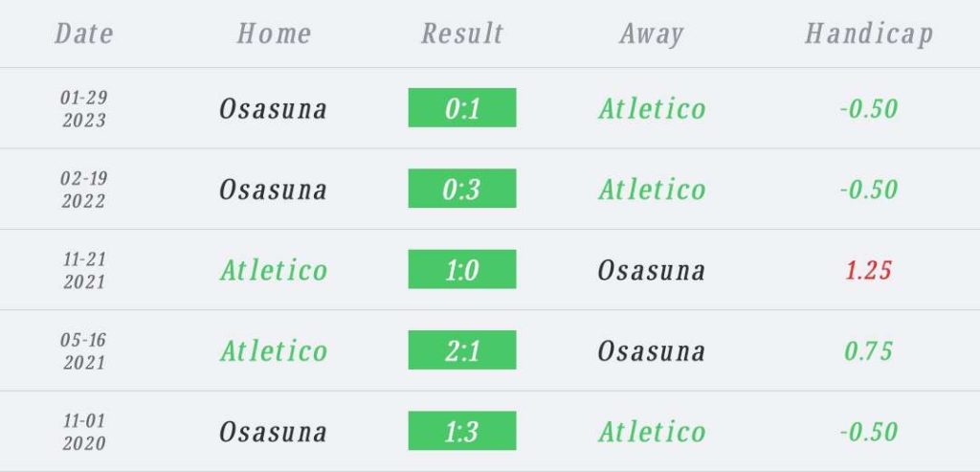Screen dimensions: 980x472
Task: Open the 0:1 result score badge
Action: (x=462, y=107)
